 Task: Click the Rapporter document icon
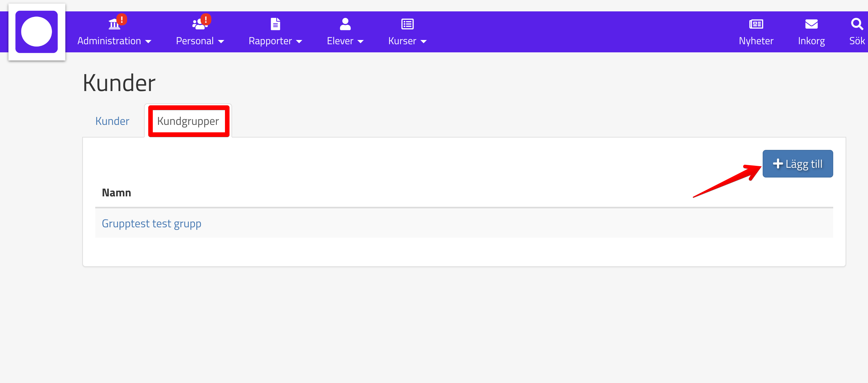(x=275, y=24)
